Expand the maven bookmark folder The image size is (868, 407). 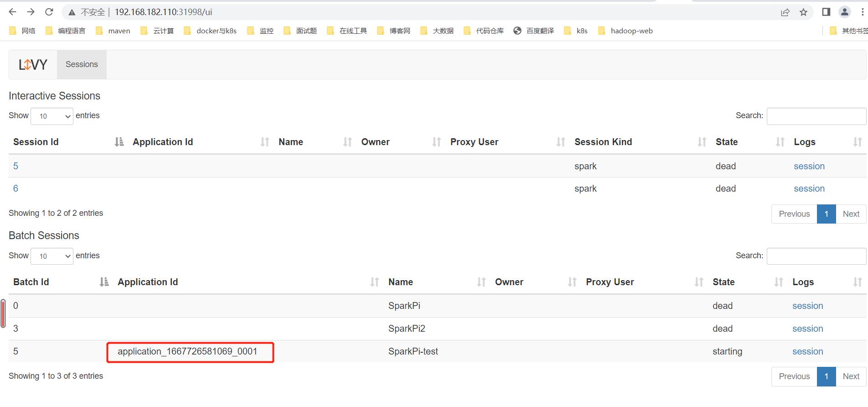click(113, 31)
